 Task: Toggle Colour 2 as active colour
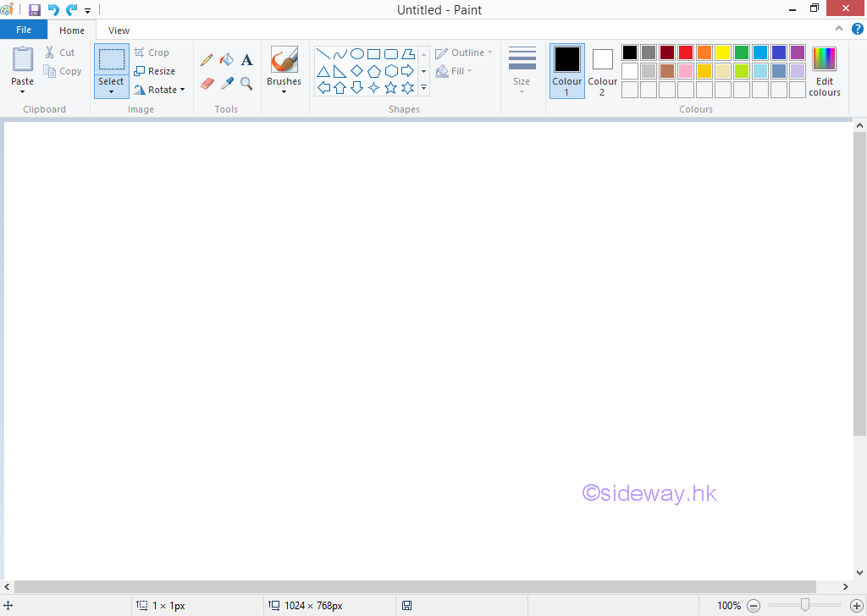(602, 70)
